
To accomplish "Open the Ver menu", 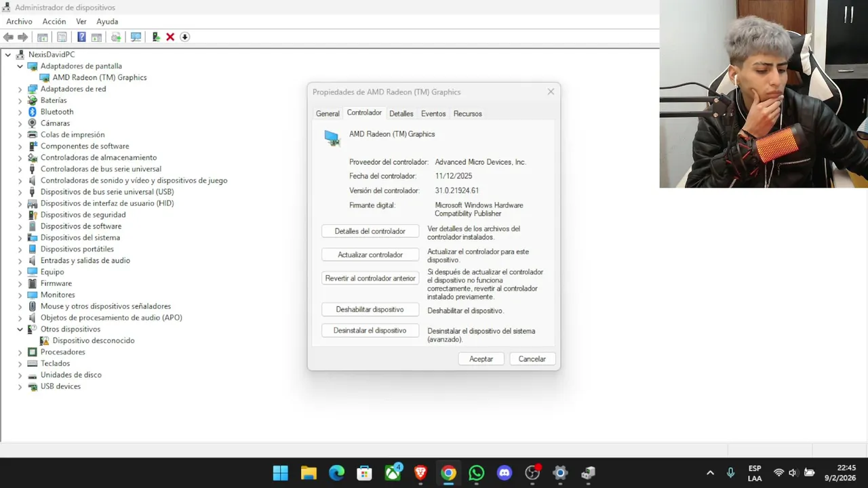I will click(81, 22).
